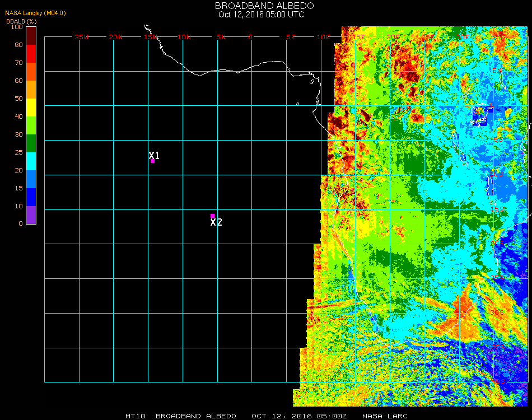Click the BROADBAND ALBEDO title at top
Screen dimensions: 532x420
pos(264,6)
